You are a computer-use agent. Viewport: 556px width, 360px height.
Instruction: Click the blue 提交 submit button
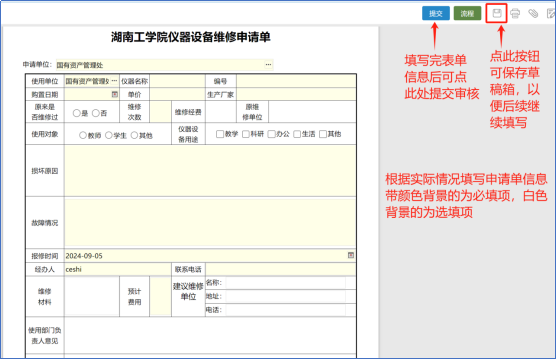(435, 13)
